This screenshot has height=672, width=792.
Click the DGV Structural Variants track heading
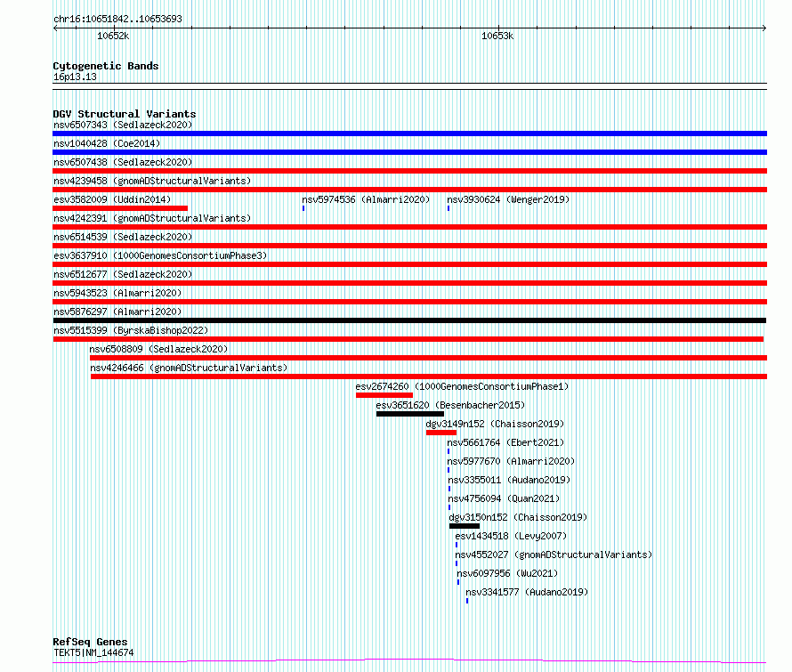(125, 114)
